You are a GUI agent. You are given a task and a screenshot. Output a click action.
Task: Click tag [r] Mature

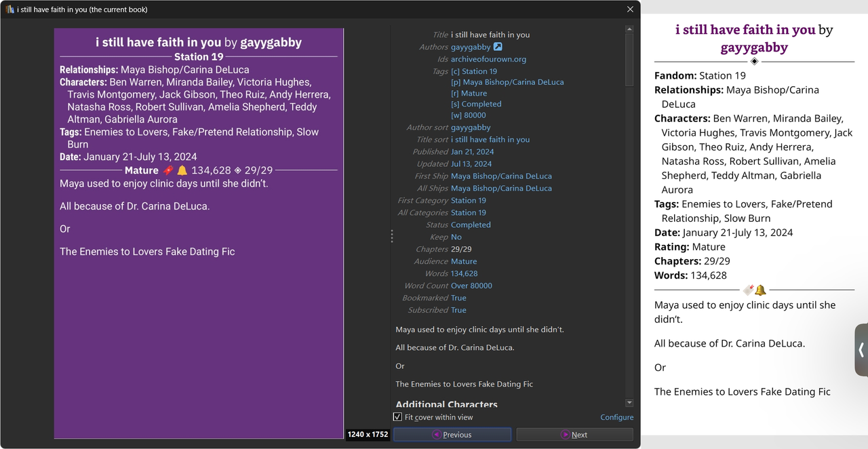[x=469, y=93]
